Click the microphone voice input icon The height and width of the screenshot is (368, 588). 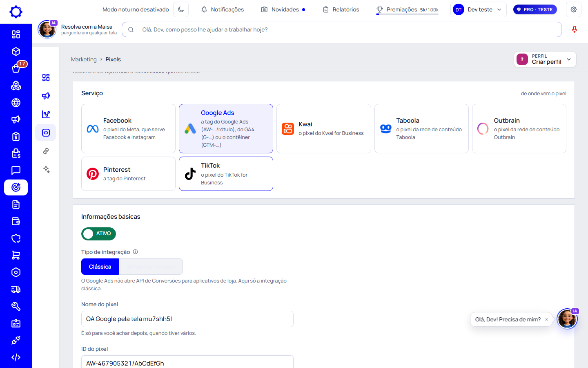point(575,29)
